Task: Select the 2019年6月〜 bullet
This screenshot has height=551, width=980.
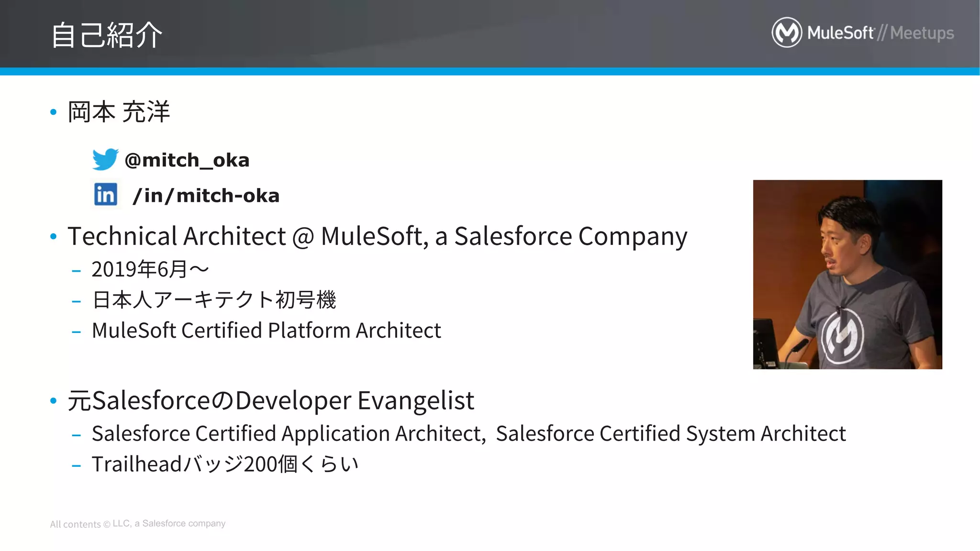Action: click(x=150, y=269)
